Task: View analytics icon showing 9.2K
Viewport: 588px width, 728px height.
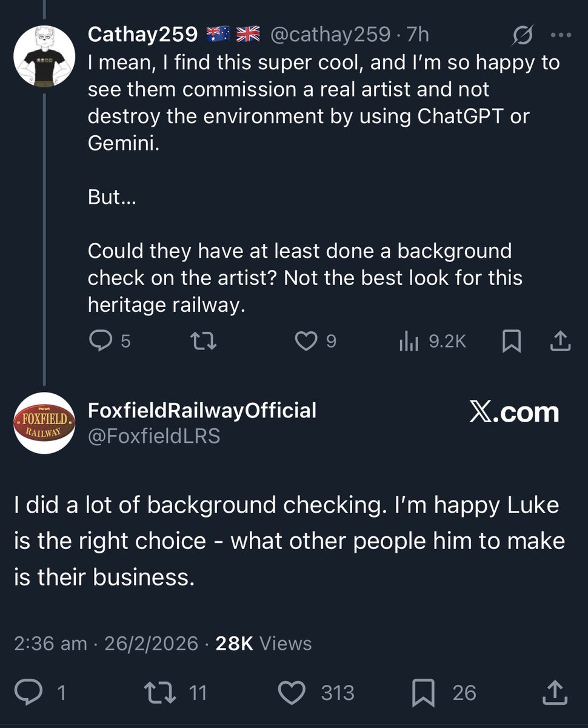Action: click(409, 342)
